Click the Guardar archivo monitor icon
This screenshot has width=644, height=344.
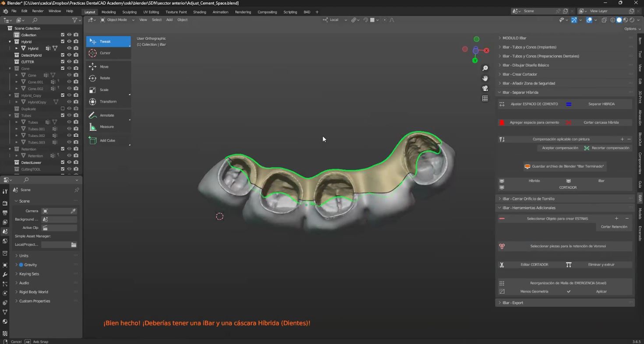tap(527, 166)
